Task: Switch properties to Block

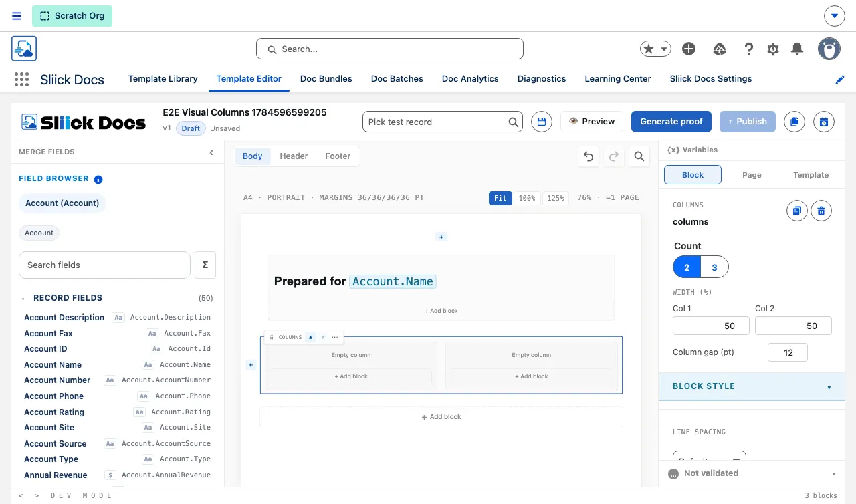Action: click(x=693, y=175)
